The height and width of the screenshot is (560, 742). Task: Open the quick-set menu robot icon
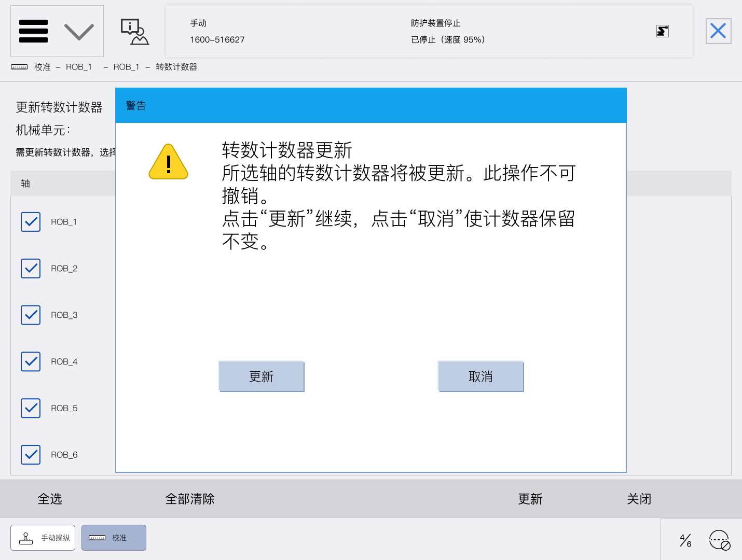720,540
